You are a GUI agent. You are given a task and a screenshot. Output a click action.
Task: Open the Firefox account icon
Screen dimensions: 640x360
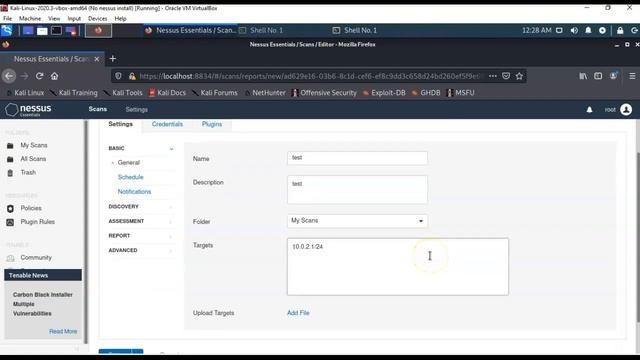[x=613, y=76]
